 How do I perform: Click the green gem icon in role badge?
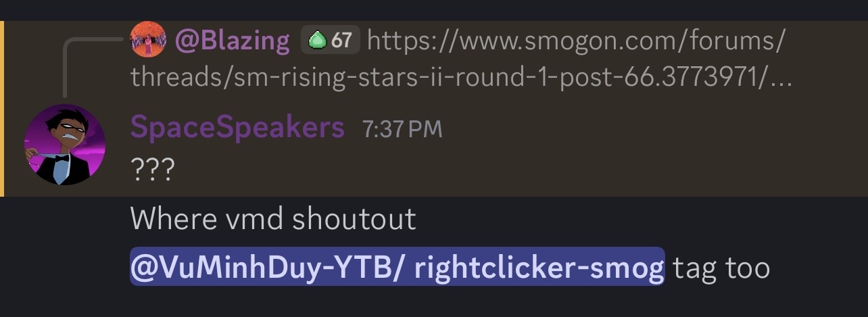point(316,41)
